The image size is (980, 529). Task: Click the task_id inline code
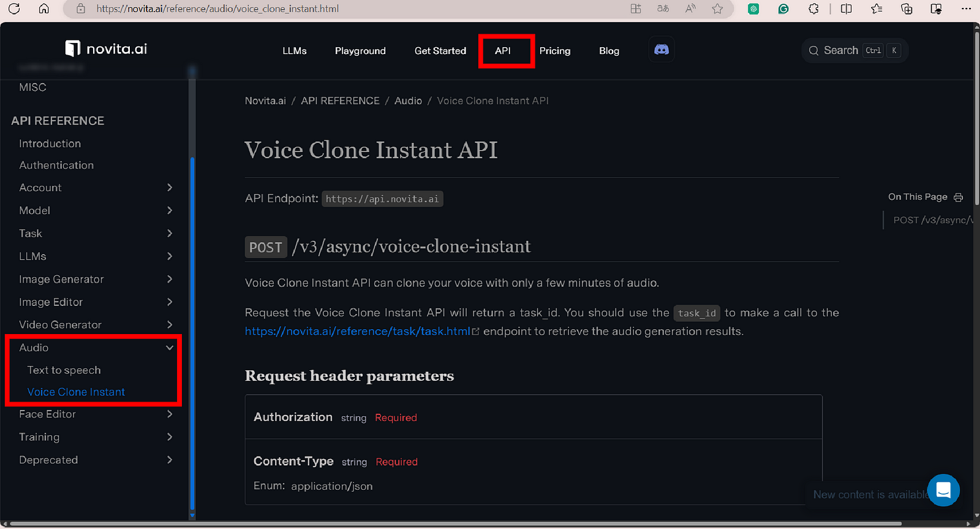point(697,313)
